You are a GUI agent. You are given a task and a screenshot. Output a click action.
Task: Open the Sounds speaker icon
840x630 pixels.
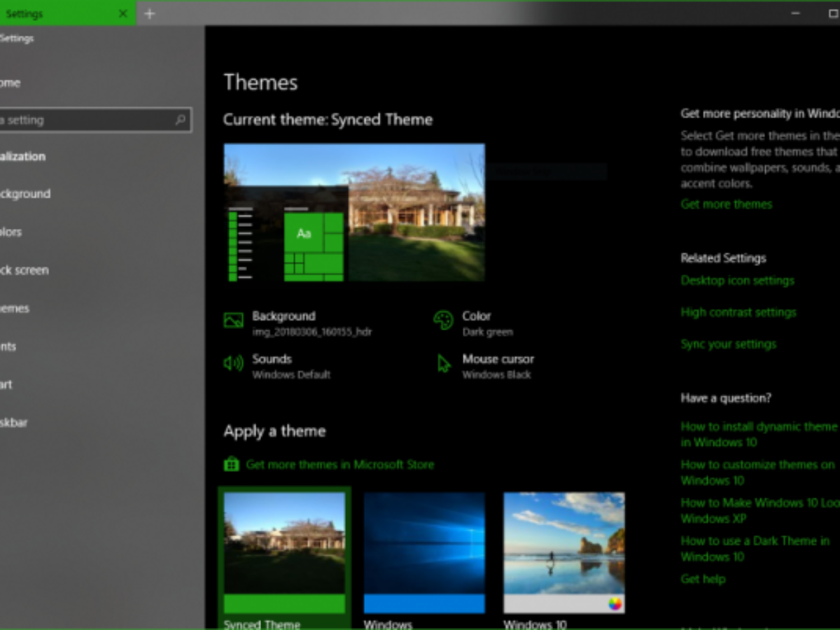coord(233,363)
